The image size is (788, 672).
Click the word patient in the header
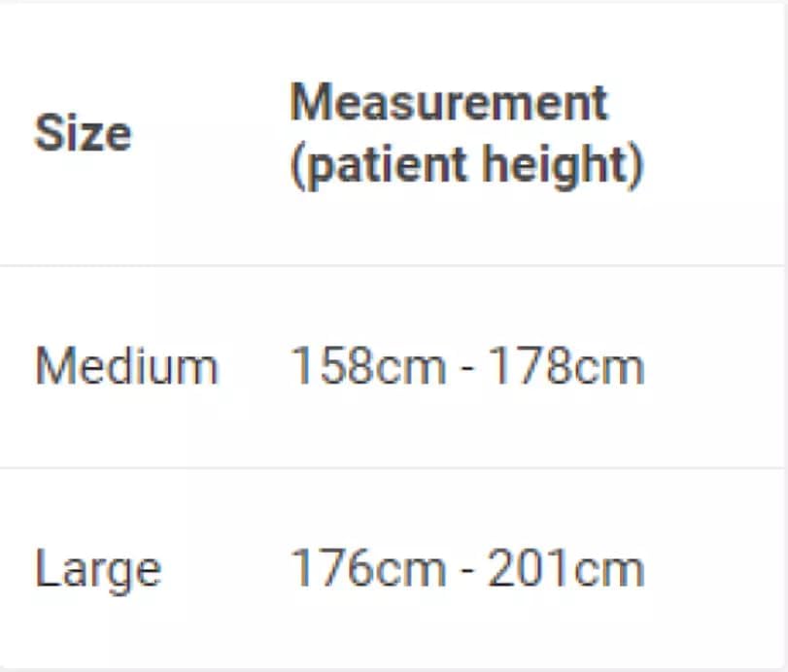pos(386,165)
